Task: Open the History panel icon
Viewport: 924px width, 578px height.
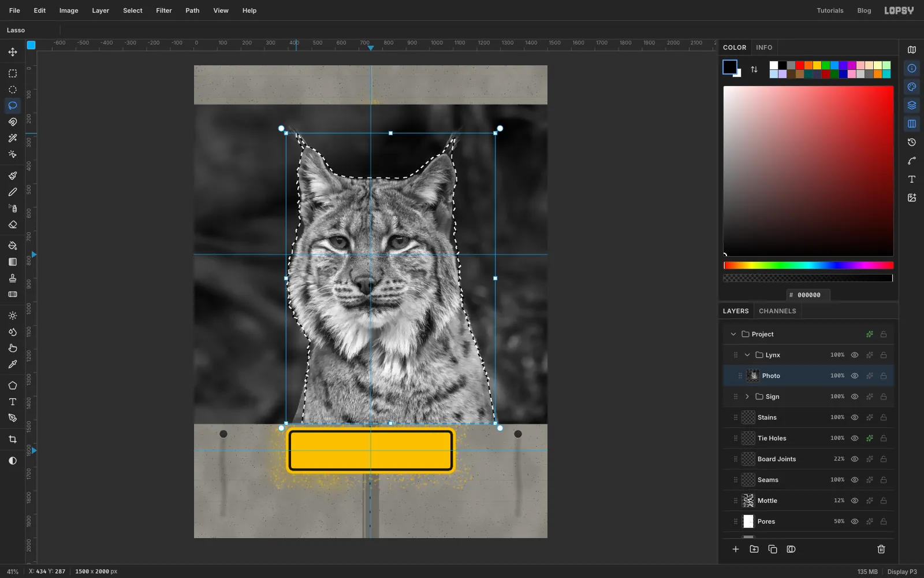Action: pos(912,142)
